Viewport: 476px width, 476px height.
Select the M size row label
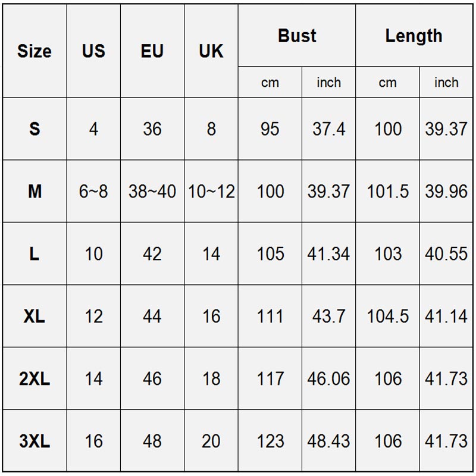(35, 192)
